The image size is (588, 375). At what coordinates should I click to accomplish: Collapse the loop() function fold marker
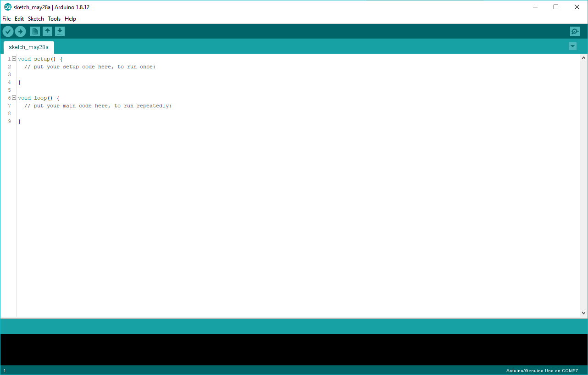click(x=14, y=97)
